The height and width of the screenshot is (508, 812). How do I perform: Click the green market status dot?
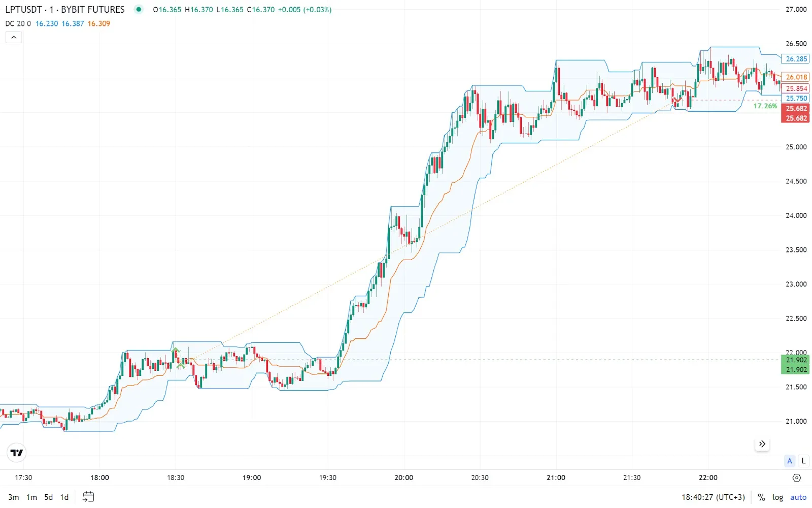[x=139, y=9]
